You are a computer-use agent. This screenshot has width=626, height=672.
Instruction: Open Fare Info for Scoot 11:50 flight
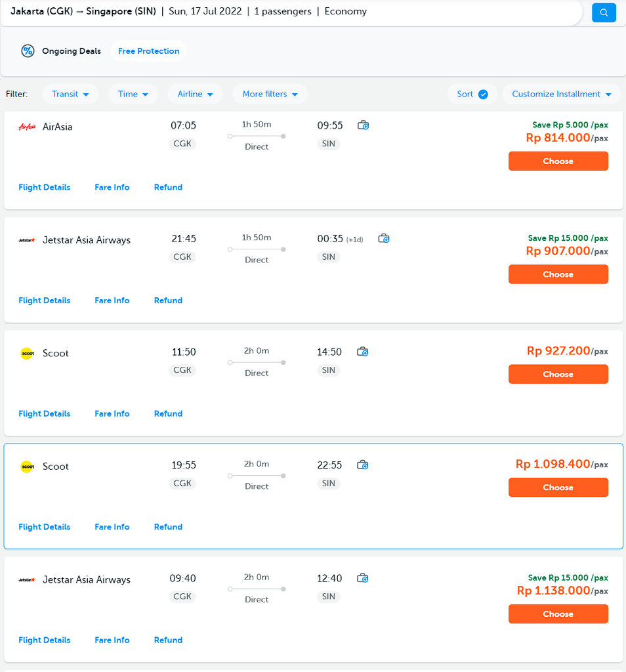click(x=112, y=413)
